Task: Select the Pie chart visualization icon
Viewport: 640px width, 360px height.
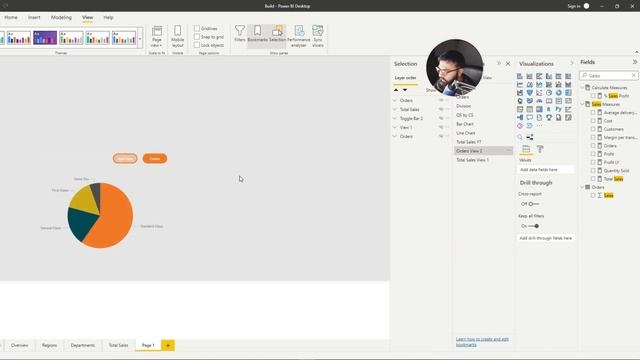Action: pyautogui.click(x=549, y=93)
